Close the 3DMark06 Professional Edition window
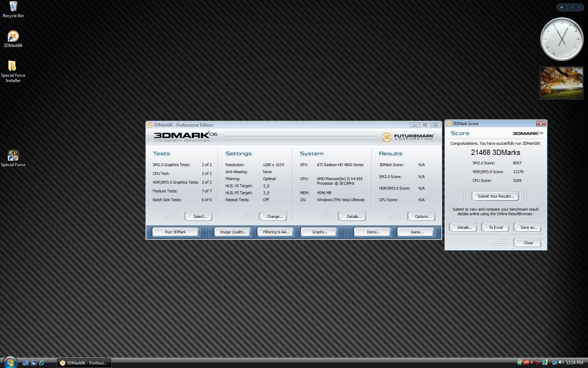 click(435, 125)
